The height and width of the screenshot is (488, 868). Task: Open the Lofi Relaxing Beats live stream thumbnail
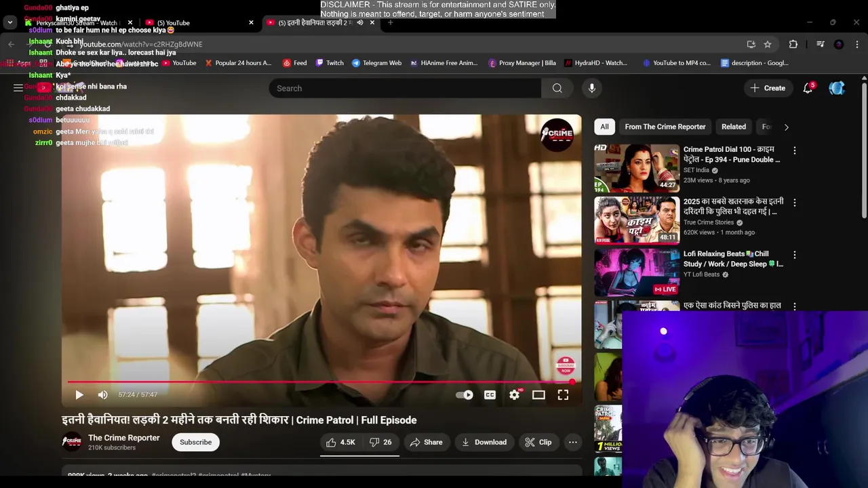(x=637, y=272)
